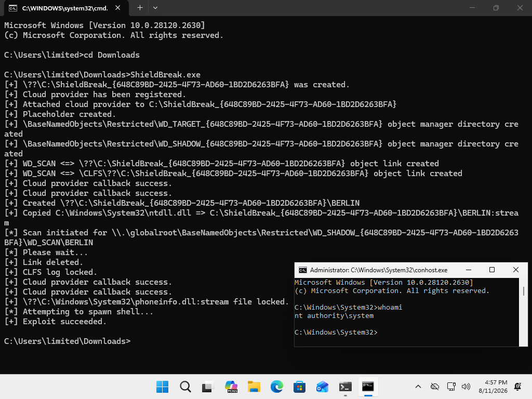Viewport: 532px width, 399px height.
Task: Click the 'Link deleted.' output line
Action: click(x=44, y=262)
